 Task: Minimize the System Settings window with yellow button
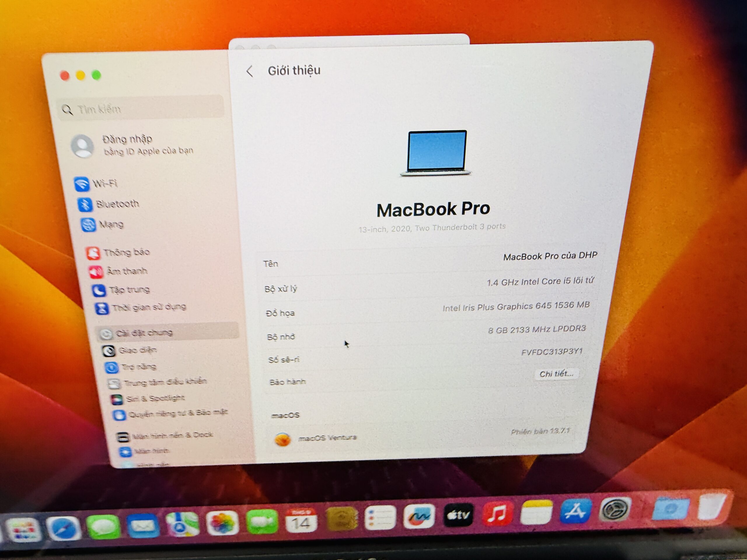tap(80, 75)
